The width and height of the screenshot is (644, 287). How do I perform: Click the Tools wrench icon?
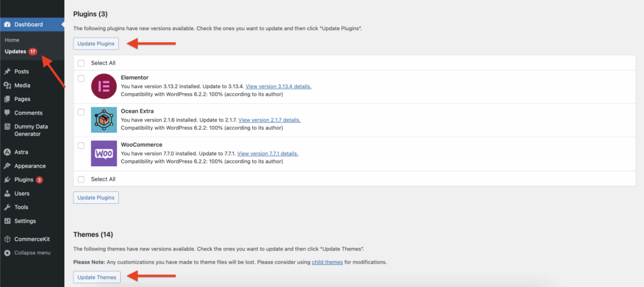point(7,207)
